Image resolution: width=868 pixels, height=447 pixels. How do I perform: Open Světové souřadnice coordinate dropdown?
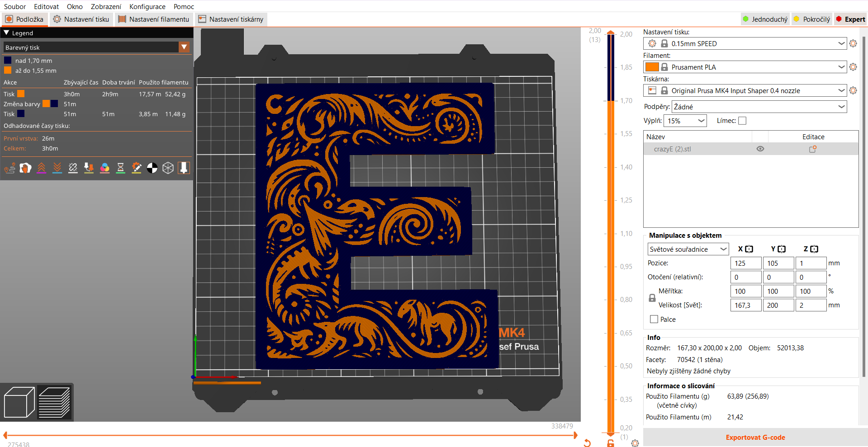(688, 249)
